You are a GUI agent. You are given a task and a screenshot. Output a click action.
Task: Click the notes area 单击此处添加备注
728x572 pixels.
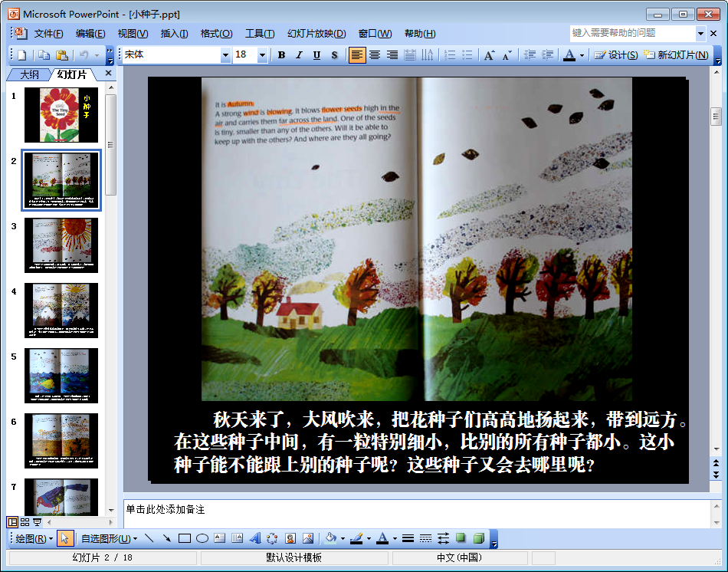(x=416, y=514)
